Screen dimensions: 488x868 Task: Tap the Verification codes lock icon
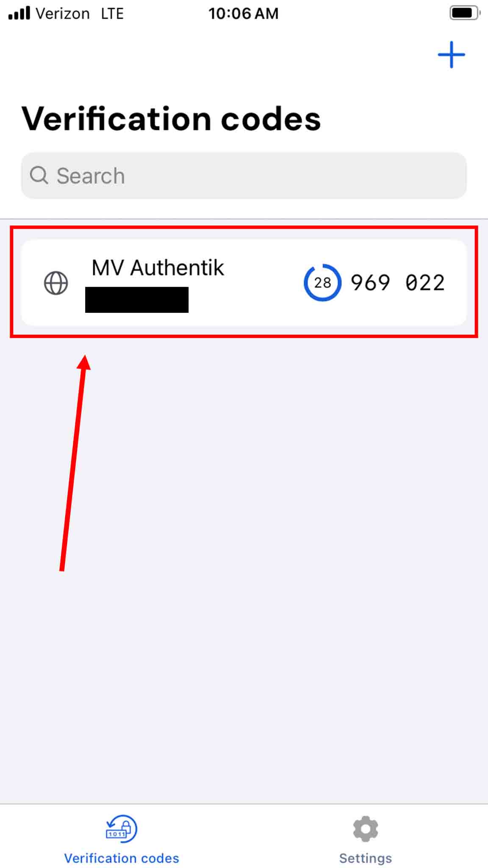(122, 829)
